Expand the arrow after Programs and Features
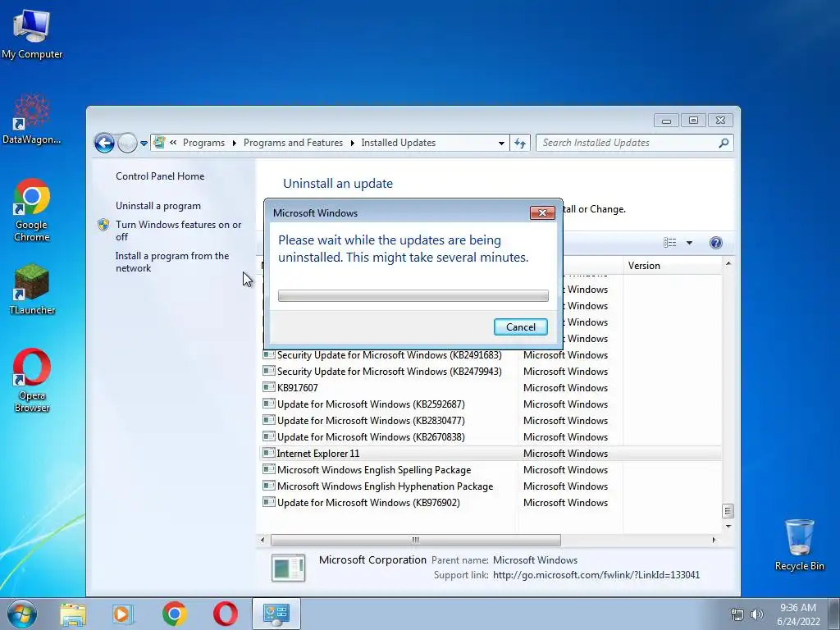Image resolution: width=840 pixels, height=630 pixels. pos(352,143)
